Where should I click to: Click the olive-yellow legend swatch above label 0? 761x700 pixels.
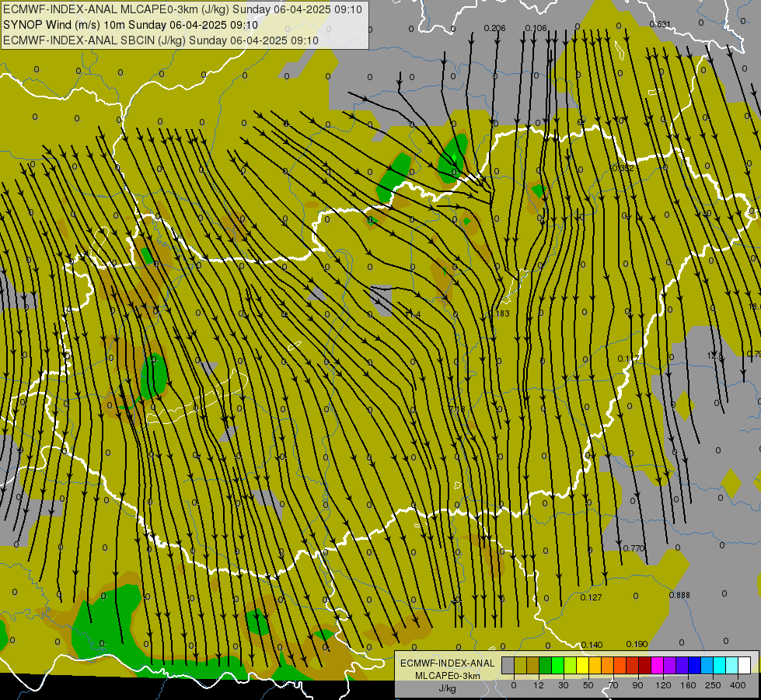(520, 666)
